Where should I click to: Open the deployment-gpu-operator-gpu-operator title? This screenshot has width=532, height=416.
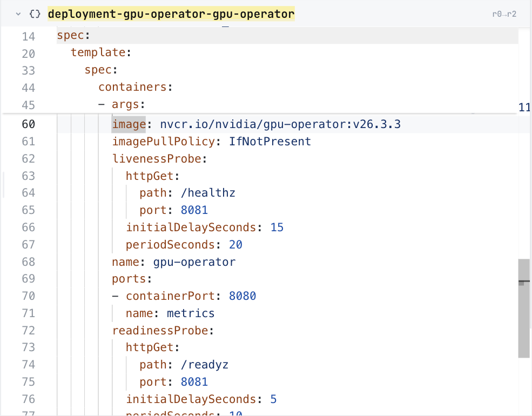(x=171, y=14)
